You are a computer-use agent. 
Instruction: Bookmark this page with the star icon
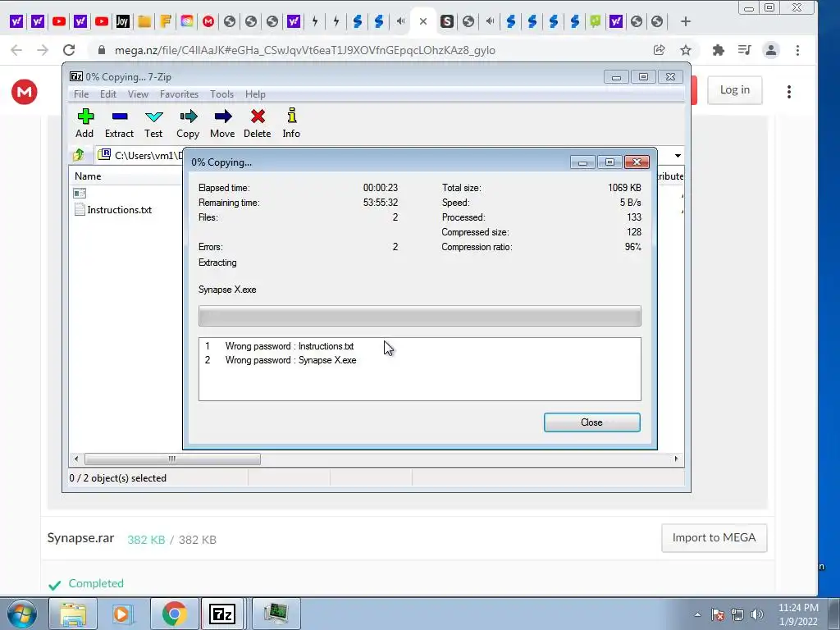click(685, 50)
